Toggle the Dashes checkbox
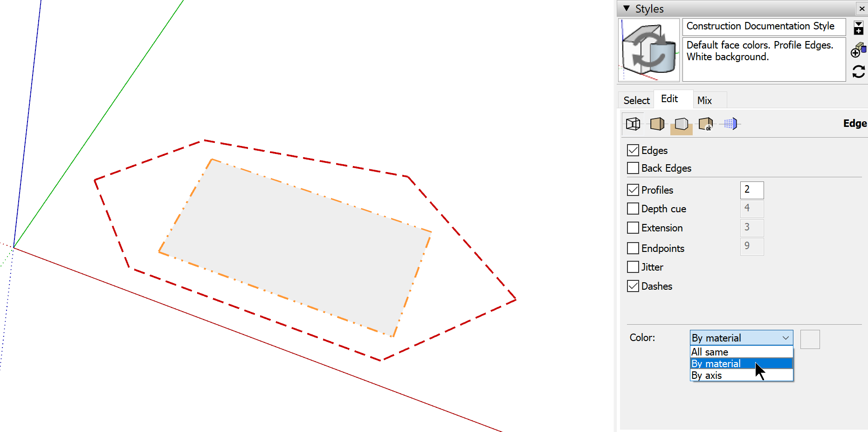 point(633,286)
